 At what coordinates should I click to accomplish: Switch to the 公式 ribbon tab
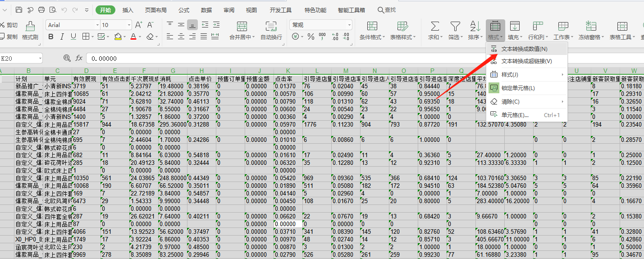(184, 10)
